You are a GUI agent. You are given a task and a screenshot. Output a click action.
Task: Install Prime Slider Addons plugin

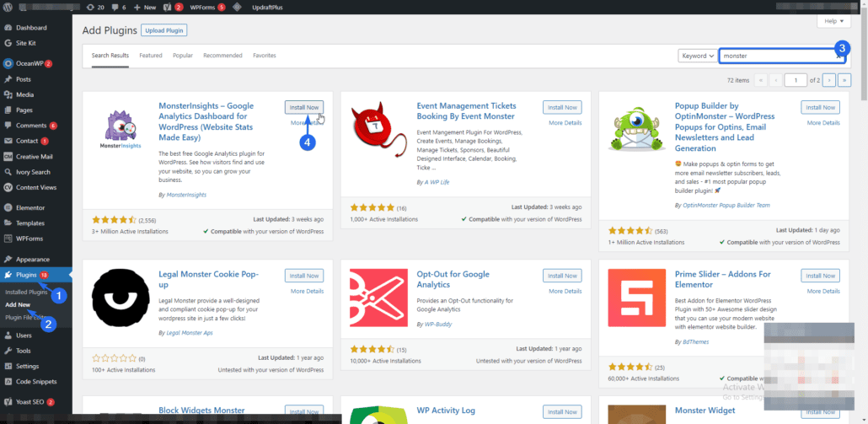[x=821, y=276]
